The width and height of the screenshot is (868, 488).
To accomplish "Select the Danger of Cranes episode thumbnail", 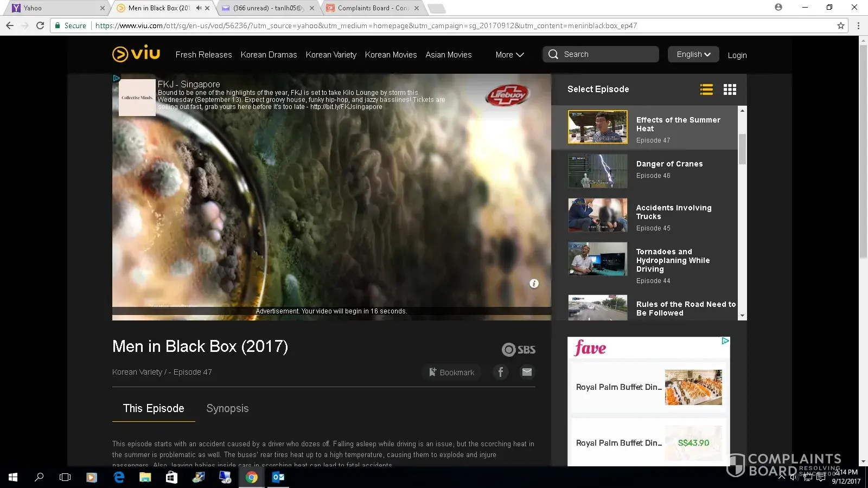I will click(597, 171).
